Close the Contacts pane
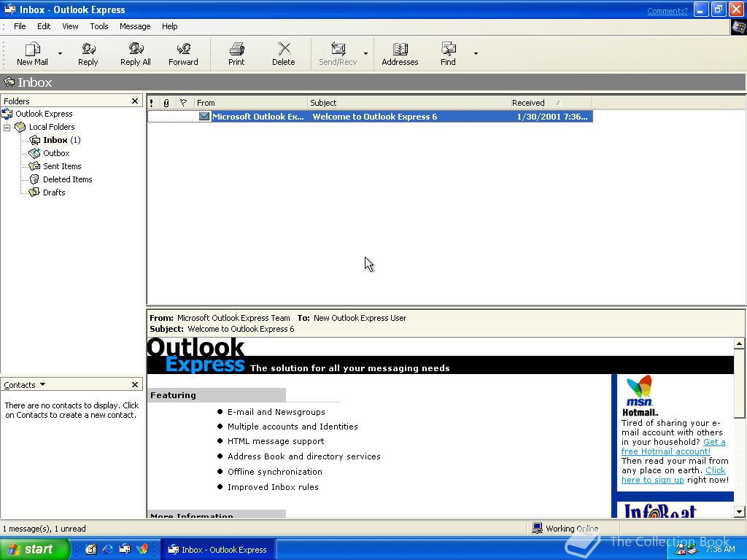Viewport: 747px width, 560px height. click(135, 385)
